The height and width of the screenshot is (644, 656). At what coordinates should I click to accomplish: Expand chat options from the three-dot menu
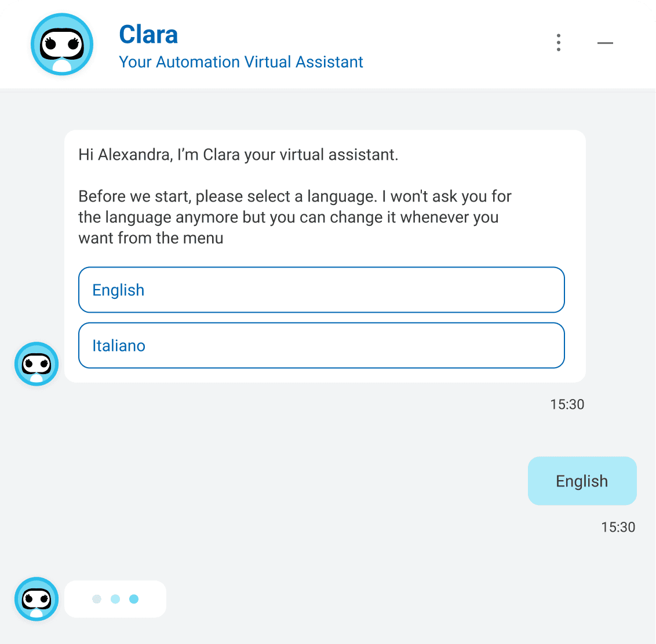(558, 42)
